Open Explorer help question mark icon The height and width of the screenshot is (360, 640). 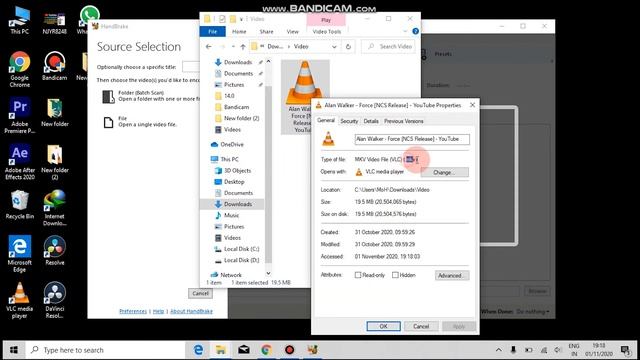(415, 31)
